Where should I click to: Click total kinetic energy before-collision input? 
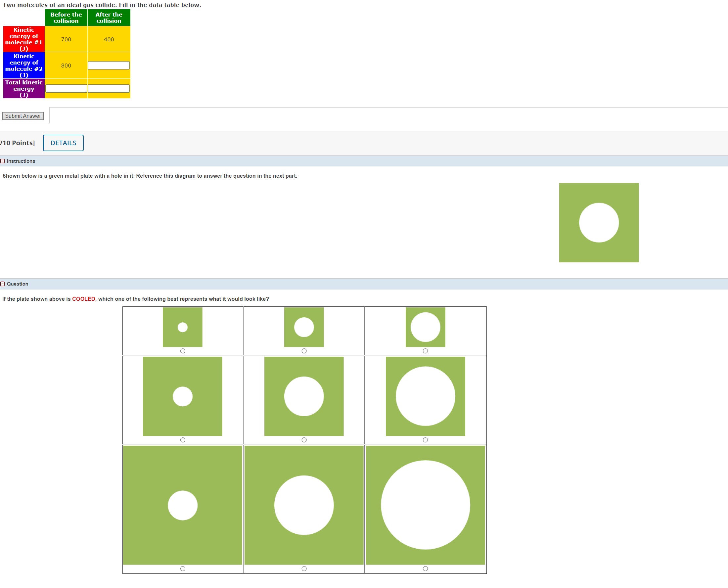pos(66,88)
